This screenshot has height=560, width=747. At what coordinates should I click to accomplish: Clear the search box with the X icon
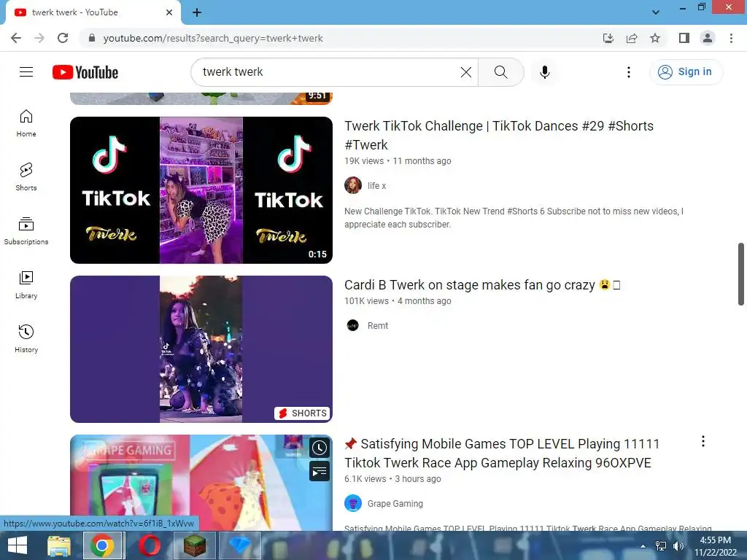point(466,72)
